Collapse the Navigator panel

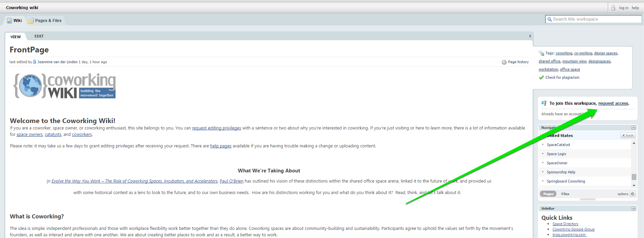tap(633, 127)
